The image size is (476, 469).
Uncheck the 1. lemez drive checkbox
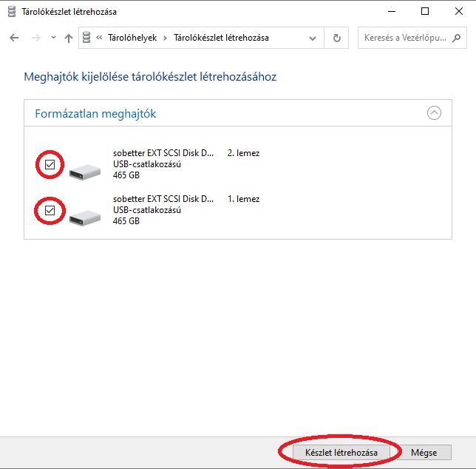tap(50, 211)
